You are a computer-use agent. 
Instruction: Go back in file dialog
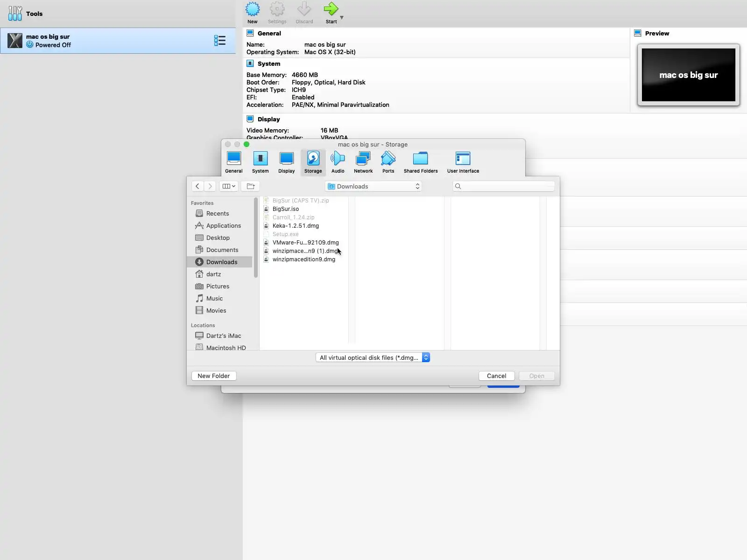pos(197,186)
